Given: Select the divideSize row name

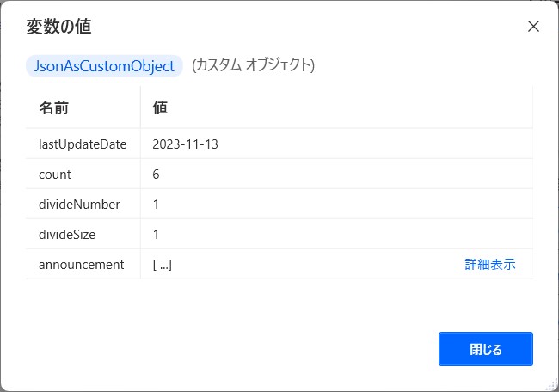Looking at the screenshot, I should pyautogui.click(x=67, y=235).
